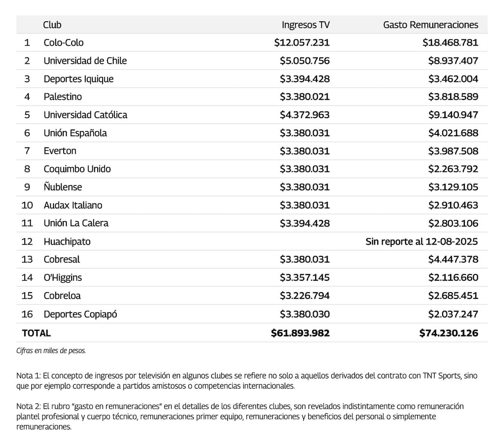504x446 pixels.
Task: Select the TOTAL $61.893.982 TV income
Action: coord(300,333)
